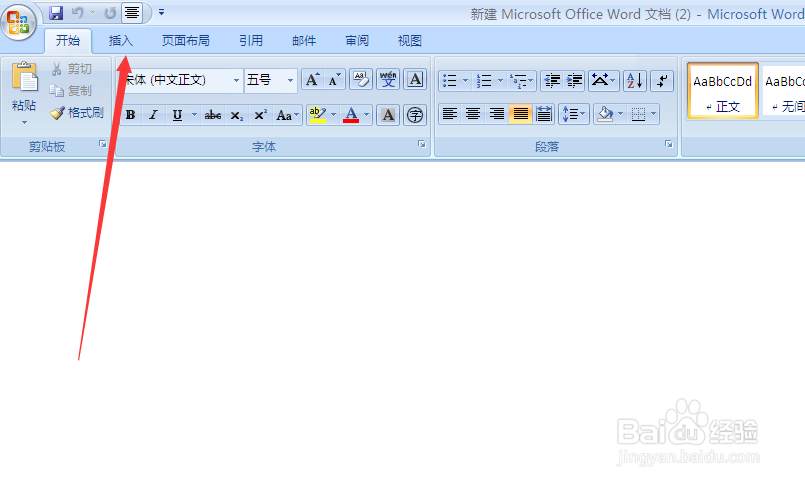Image resolution: width=805 pixels, height=485 pixels.
Task: Click the Office button logo
Action: tap(18, 23)
